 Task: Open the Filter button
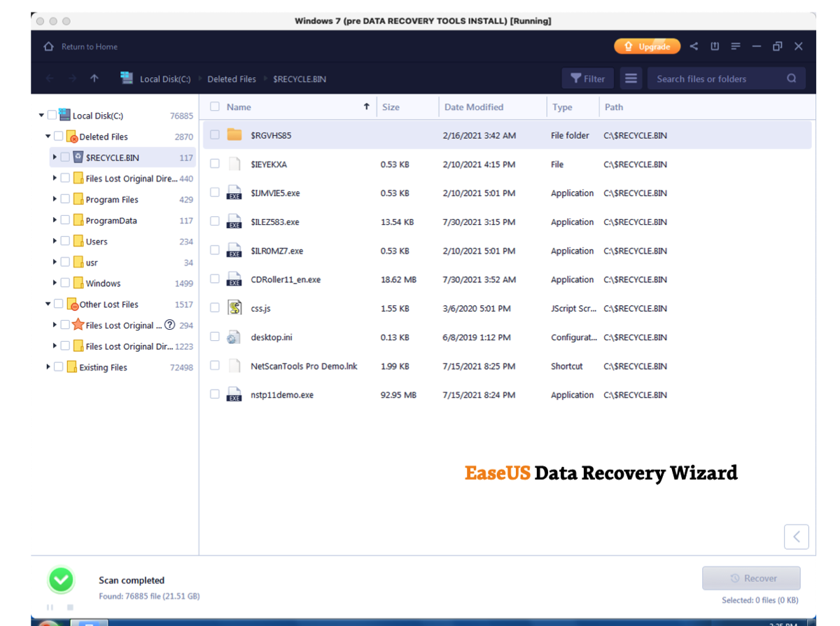(x=587, y=79)
